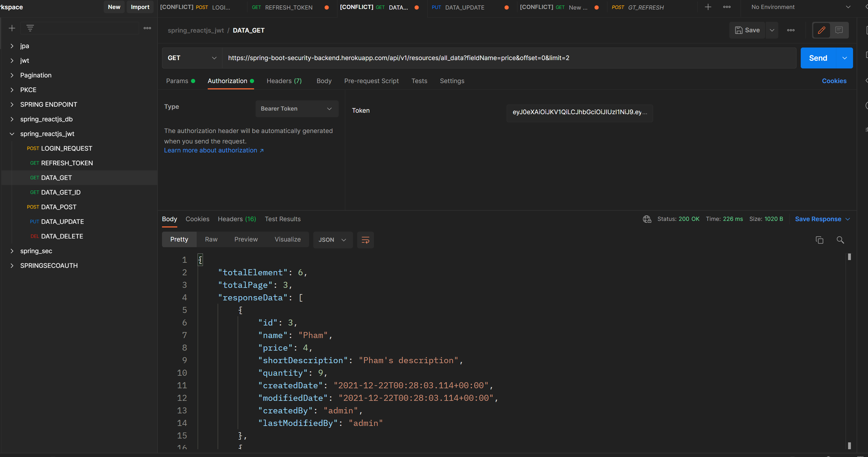Open the Bearer Token type dropdown
868x457 pixels.
coord(297,109)
